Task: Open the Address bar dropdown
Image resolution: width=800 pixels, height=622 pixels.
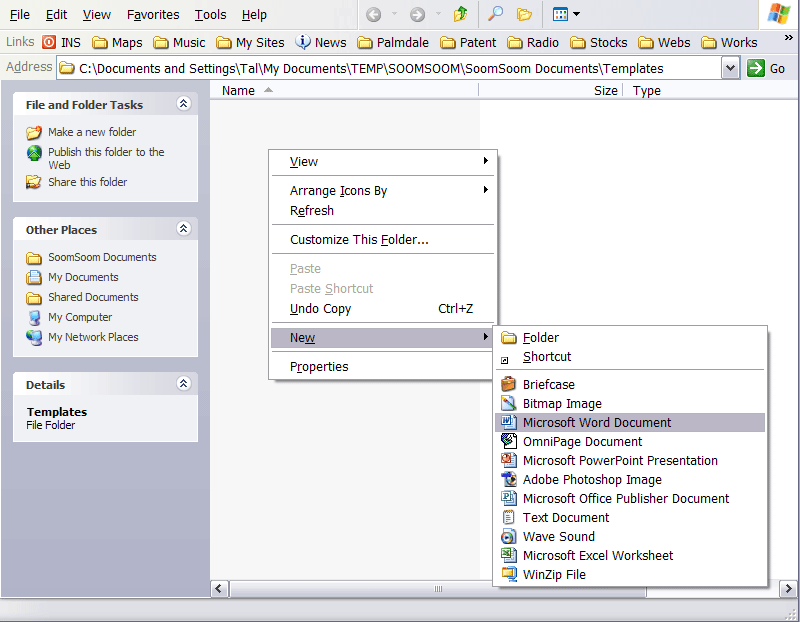Action: pos(731,68)
